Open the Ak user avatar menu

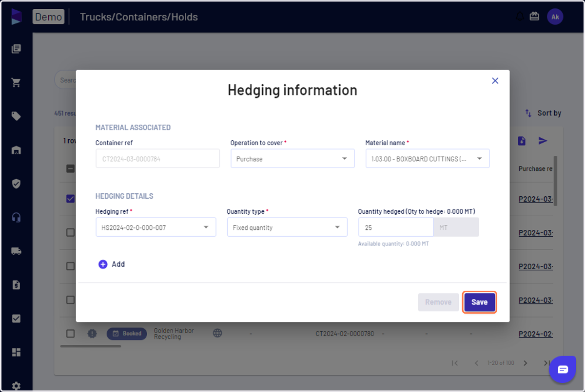point(555,17)
